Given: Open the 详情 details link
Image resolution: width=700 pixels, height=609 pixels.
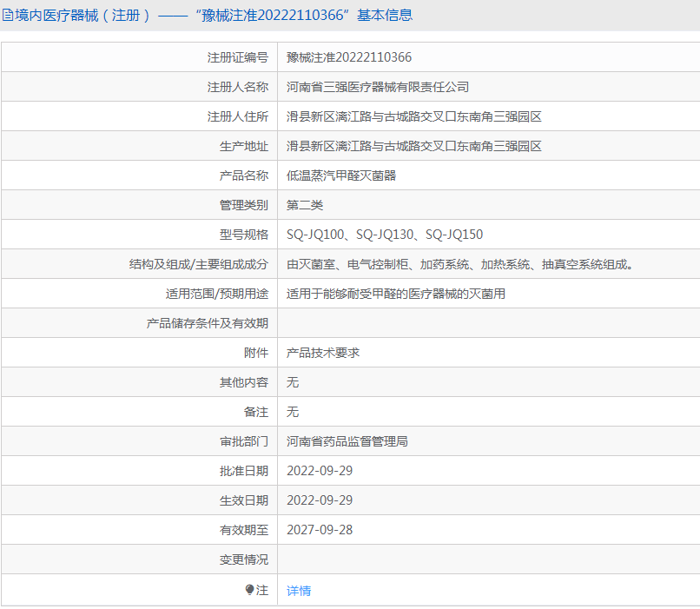Looking at the screenshot, I should pyautogui.click(x=299, y=591).
